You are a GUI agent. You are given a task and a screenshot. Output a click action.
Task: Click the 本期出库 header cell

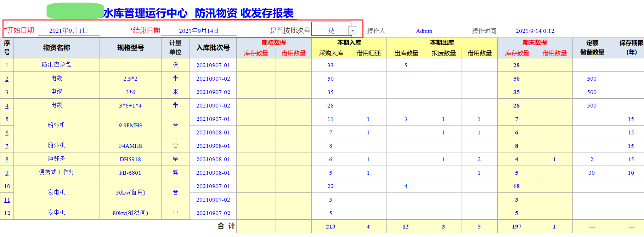[x=442, y=43]
